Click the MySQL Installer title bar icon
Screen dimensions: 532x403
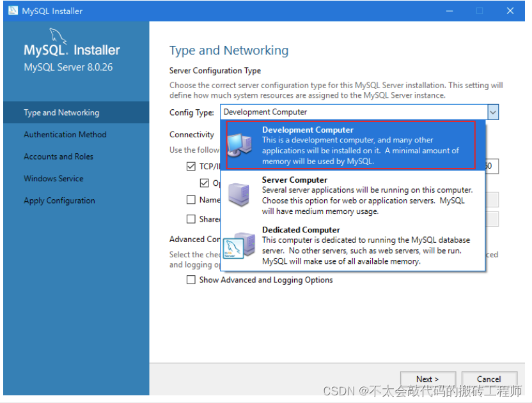13,10
